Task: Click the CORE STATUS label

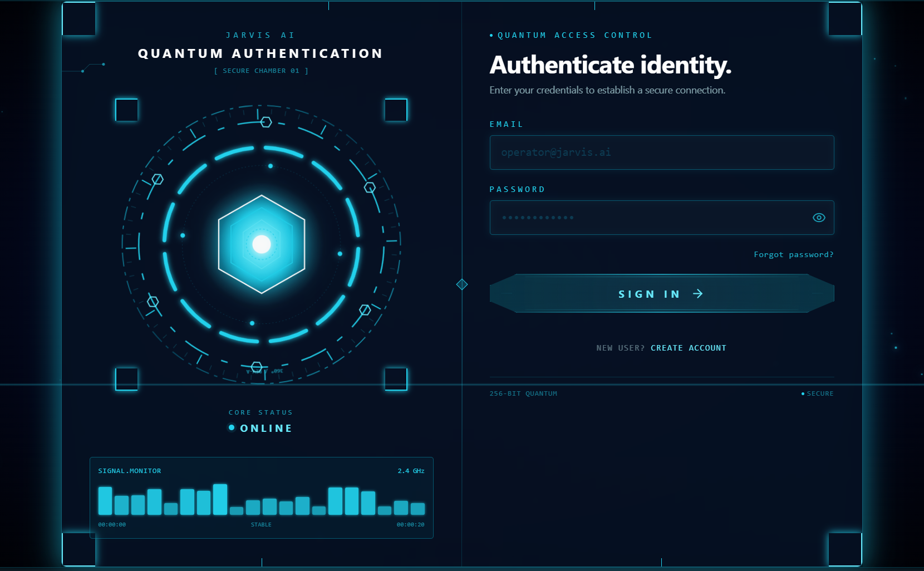Action: (261, 412)
